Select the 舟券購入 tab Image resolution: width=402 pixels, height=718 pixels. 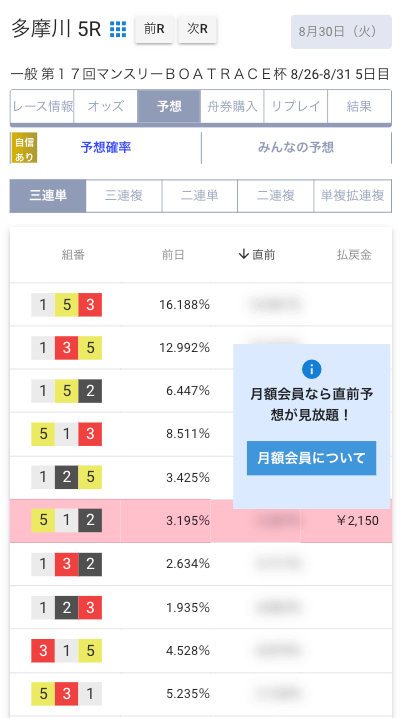click(x=232, y=106)
